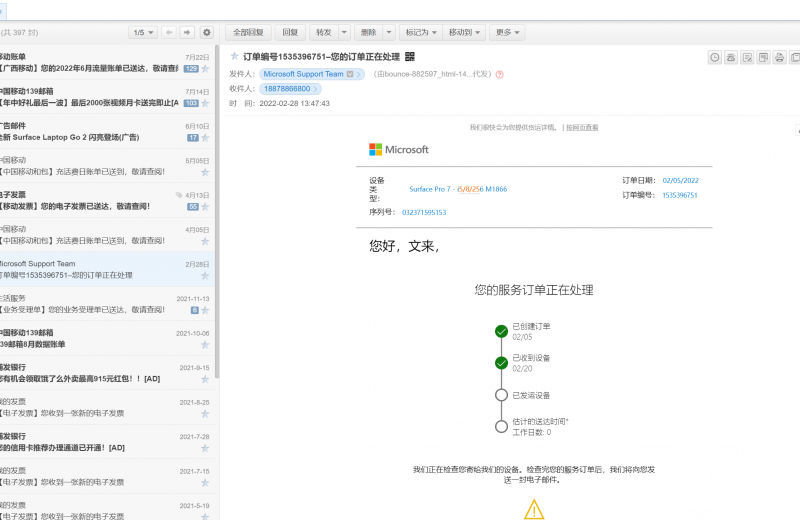Click the Microsoft logo in email
Screen dimensions: 800x520
(x=398, y=150)
